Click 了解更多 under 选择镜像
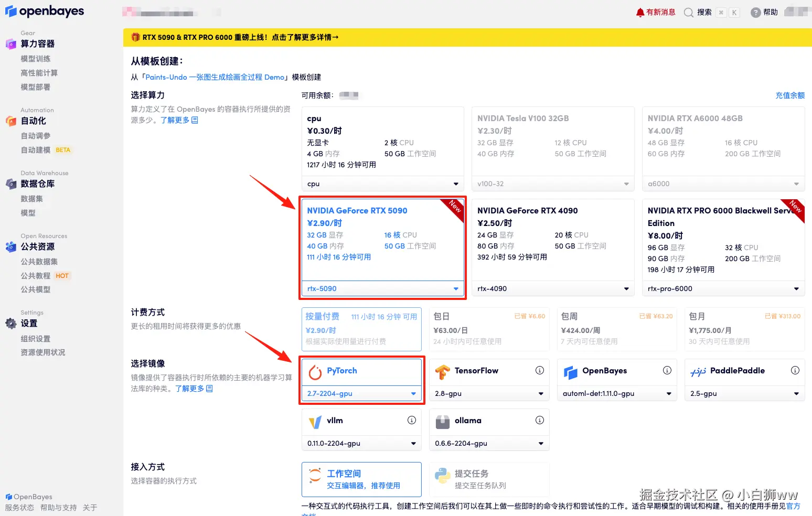 click(x=194, y=389)
